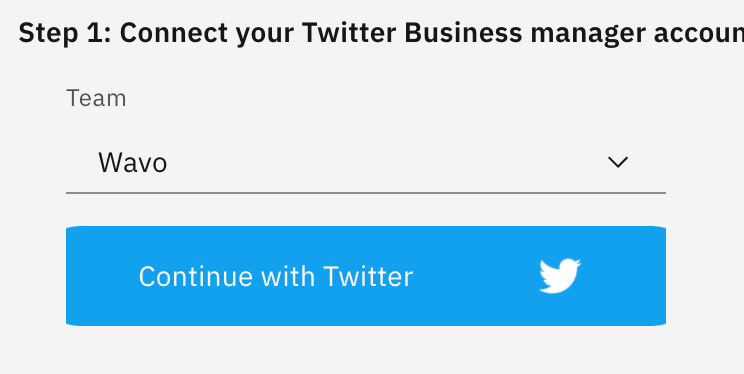Click the Team field label
The width and height of the screenshot is (744, 374).
96,99
